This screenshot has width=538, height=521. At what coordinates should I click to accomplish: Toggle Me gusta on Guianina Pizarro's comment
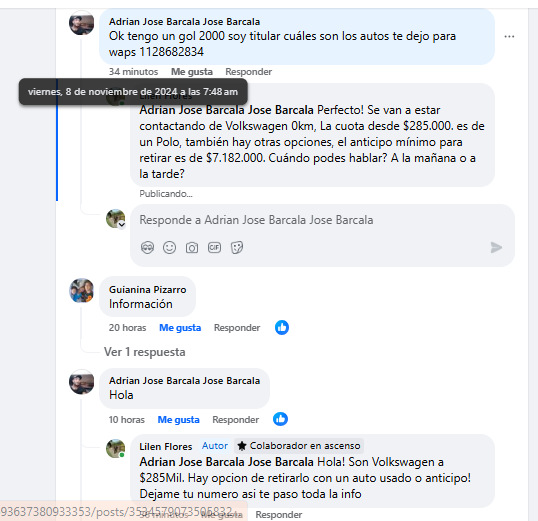pyautogui.click(x=180, y=328)
